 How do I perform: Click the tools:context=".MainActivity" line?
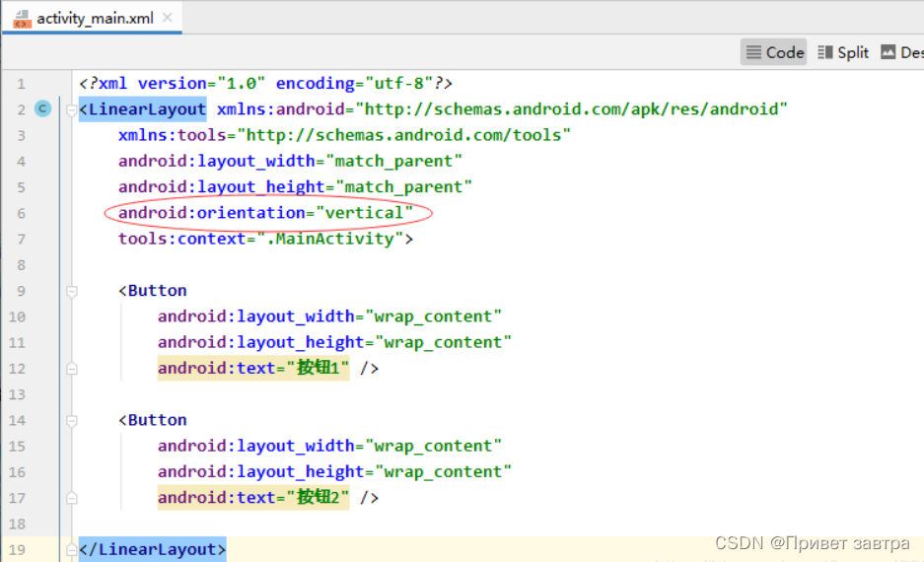[x=266, y=239]
